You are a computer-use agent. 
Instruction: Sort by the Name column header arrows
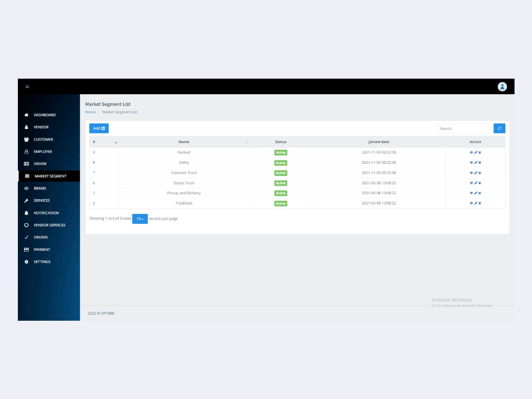(247, 142)
